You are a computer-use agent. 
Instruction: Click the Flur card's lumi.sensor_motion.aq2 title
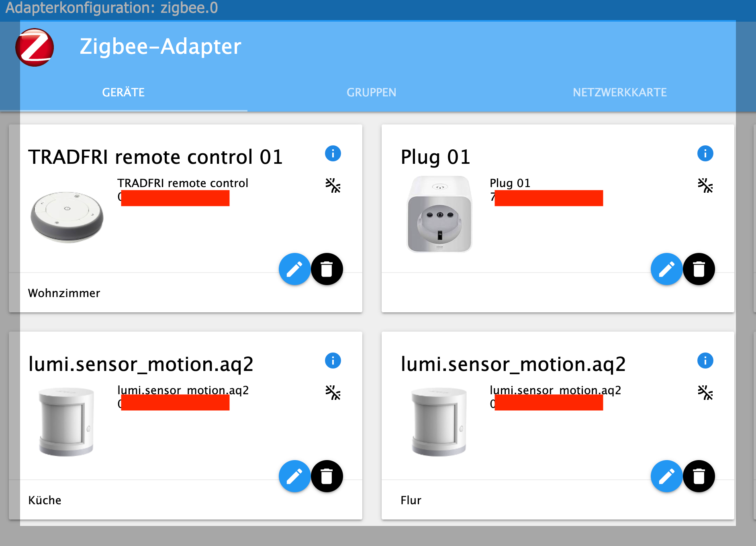pos(513,365)
